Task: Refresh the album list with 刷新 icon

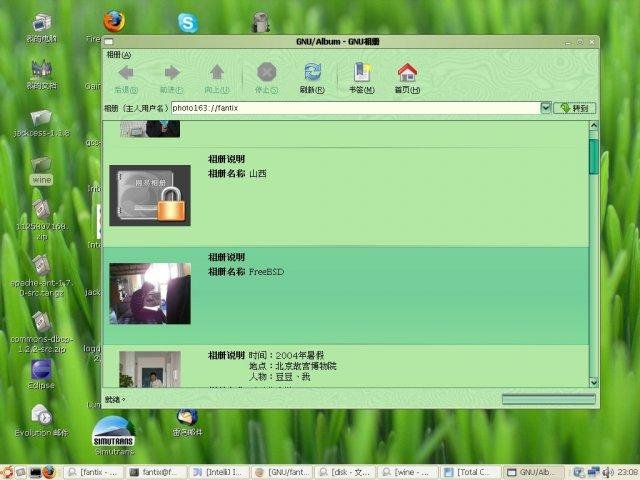Action: (312, 72)
